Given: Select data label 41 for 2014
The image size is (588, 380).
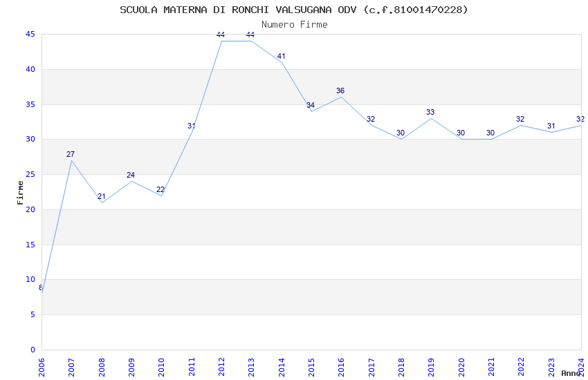Looking at the screenshot, I should coord(282,56).
